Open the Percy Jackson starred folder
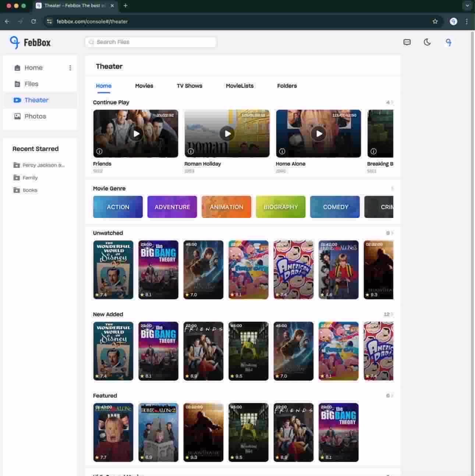This screenshot has height=476, width=475. 39,165
